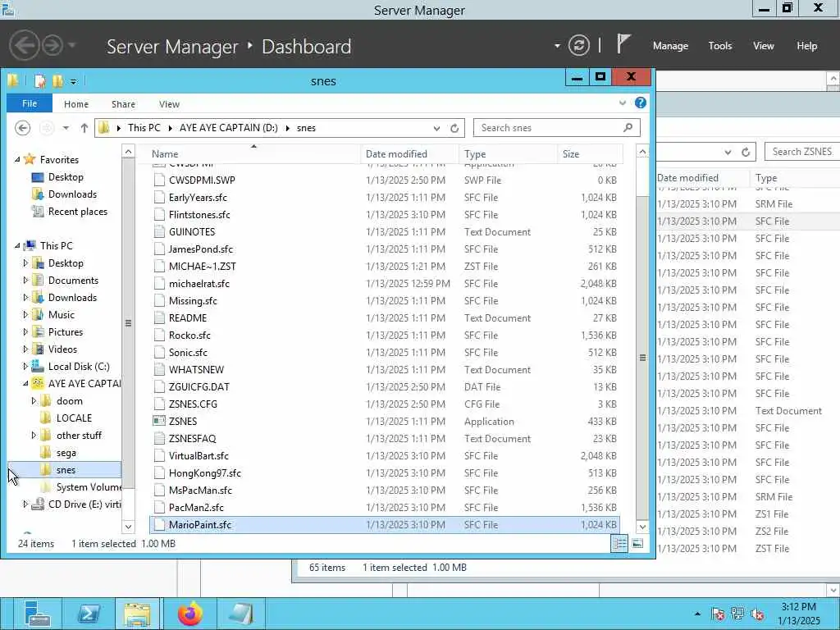This screenshot has height=630, width=840.
Task: Sort by Date modified column in snes window
Action: click(410, 153)
